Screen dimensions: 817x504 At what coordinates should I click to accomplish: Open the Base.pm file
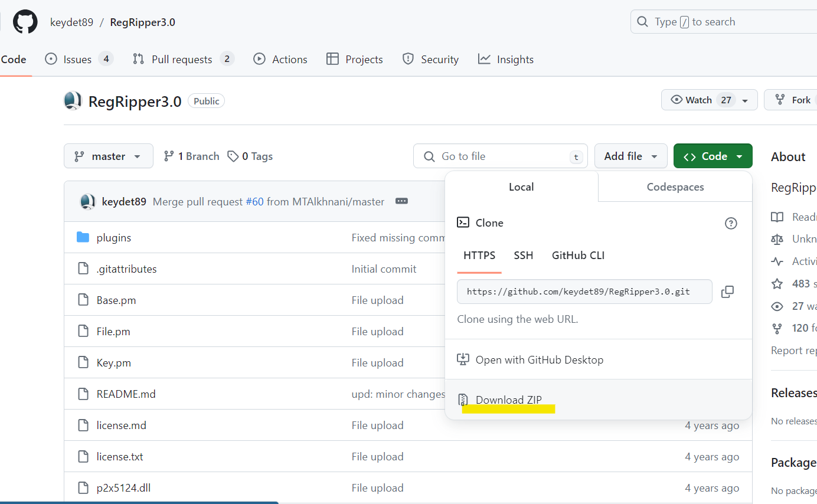click(116, 300)
